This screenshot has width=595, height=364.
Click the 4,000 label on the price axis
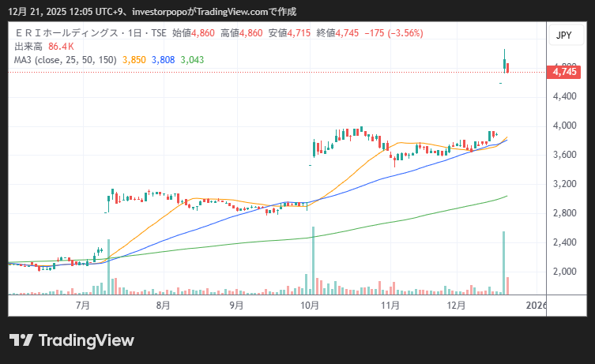coord(563,126)
